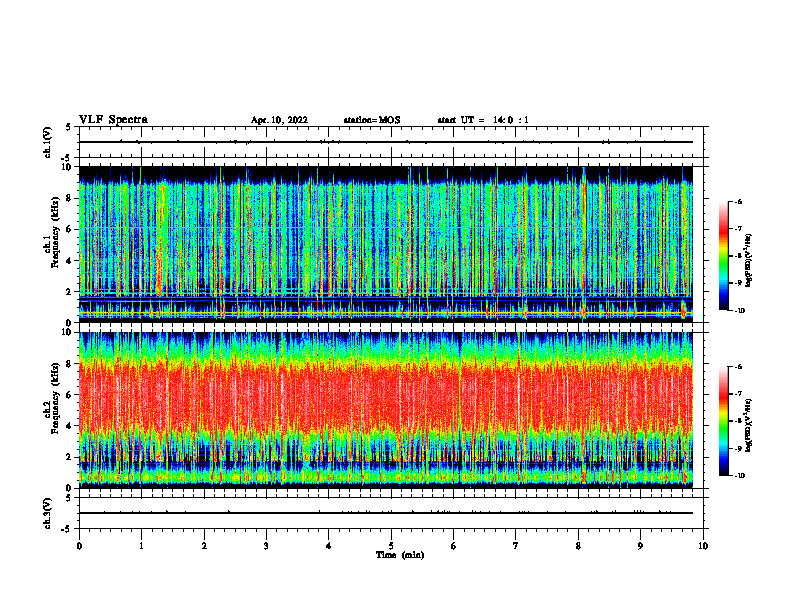
Task: Click the time axis tick label "10"
Action: tap(703, 546)
